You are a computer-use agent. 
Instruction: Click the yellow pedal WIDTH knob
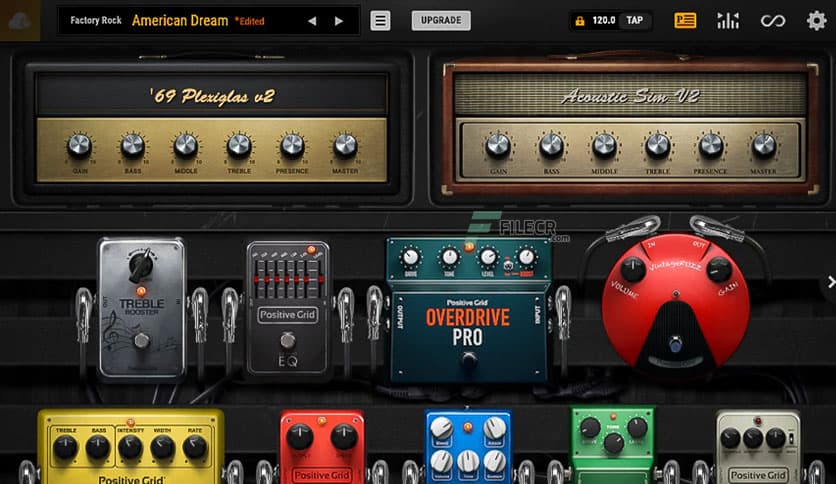(x=163, y=447)
